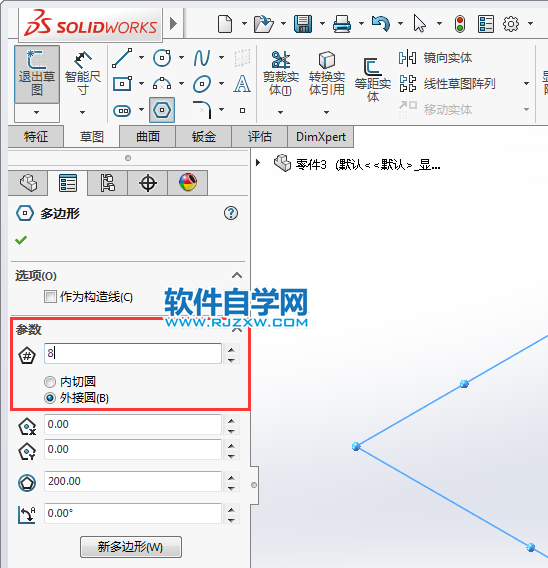Click Linear Sketch Pattern (线性草图阵列)

448,84
